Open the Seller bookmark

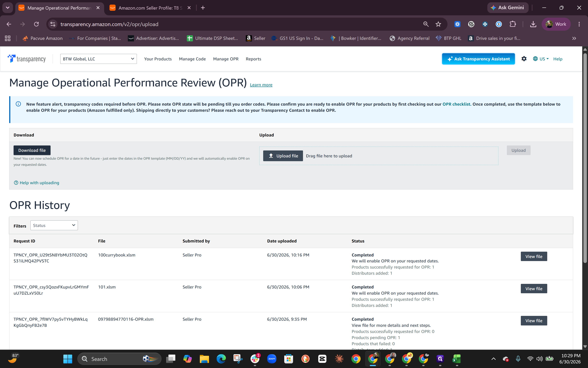coord(255,38)
